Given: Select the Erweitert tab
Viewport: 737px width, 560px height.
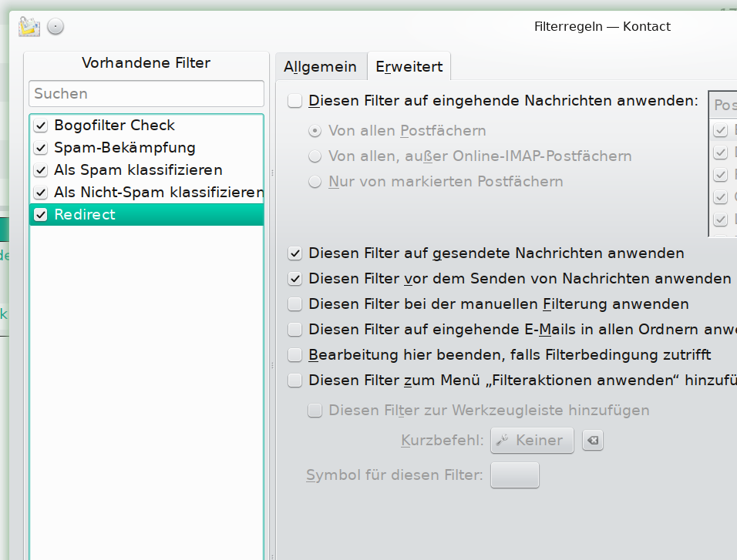Looking at the screenshot, I should (x=409, y=66).
